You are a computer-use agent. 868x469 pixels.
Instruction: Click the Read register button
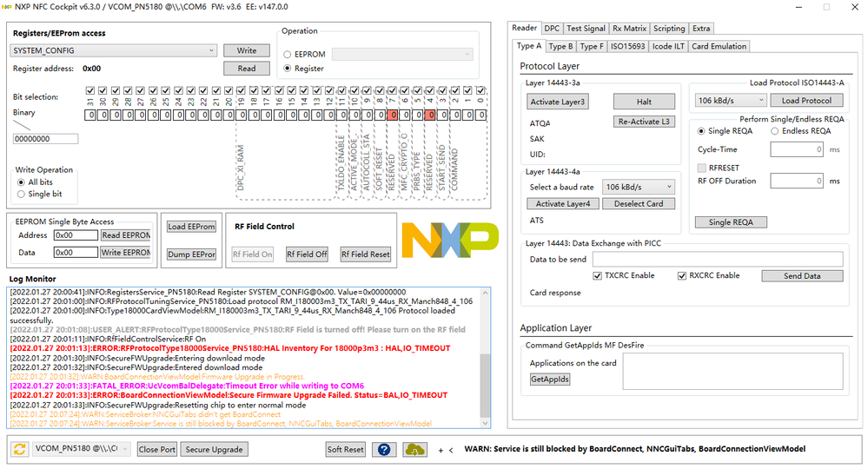247,69
